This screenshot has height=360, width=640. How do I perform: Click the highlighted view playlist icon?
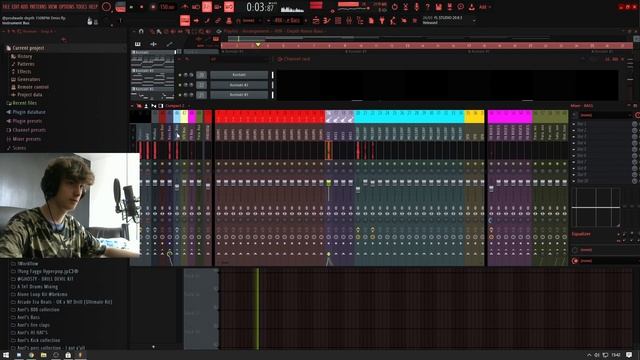coord(185,20)
